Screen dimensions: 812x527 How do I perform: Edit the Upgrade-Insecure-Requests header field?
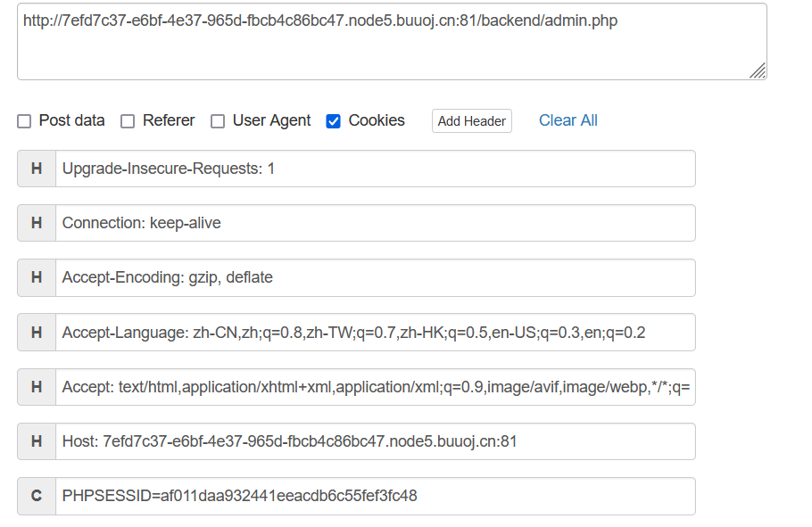[375, 169]
